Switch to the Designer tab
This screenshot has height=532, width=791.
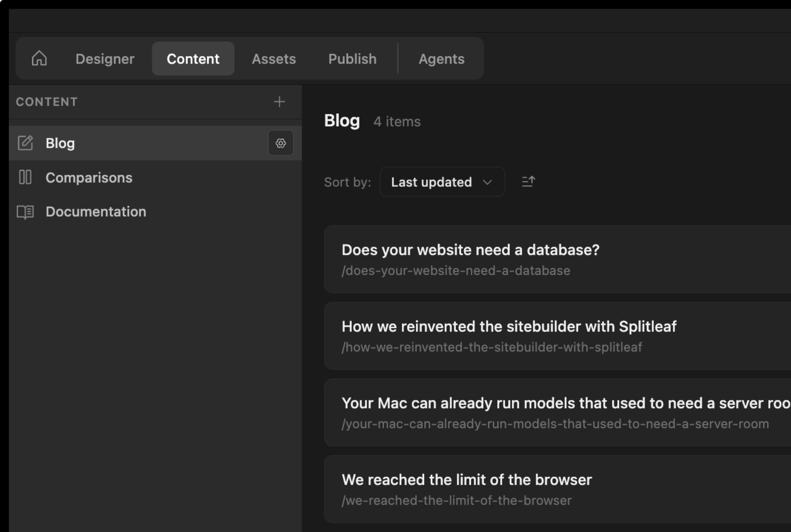pyautogui.click(x=105, y=59)
